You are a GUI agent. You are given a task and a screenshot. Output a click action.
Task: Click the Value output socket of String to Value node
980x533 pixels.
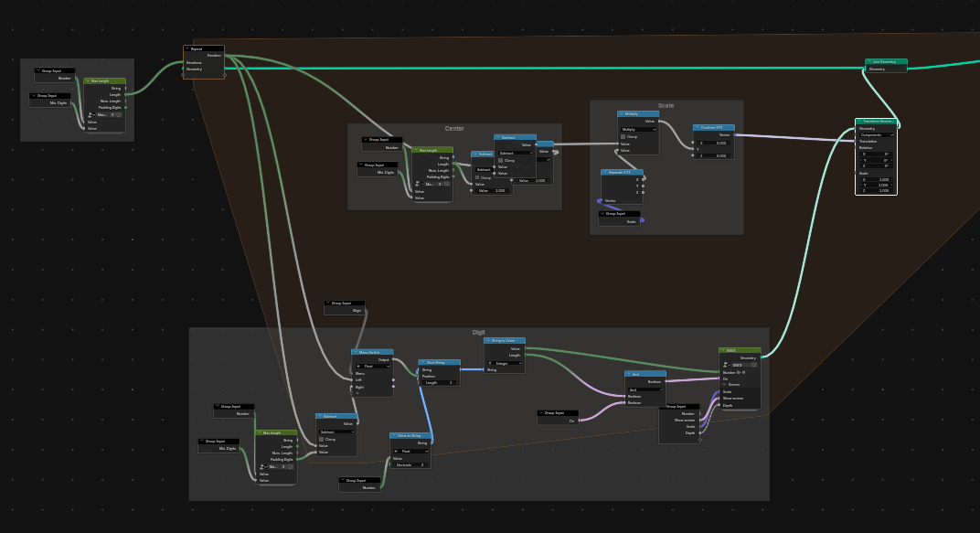pos(525,348)
